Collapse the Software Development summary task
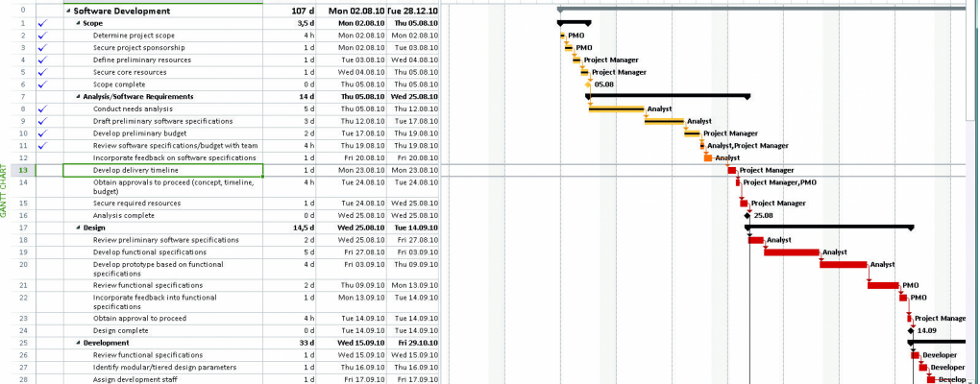Image resolution: width=980 pixels, height=384 pixels. click(x=67, y=11)
